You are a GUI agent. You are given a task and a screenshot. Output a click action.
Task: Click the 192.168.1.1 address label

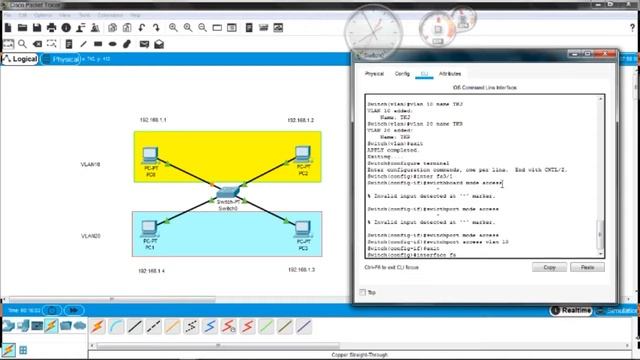coord(153,120)
